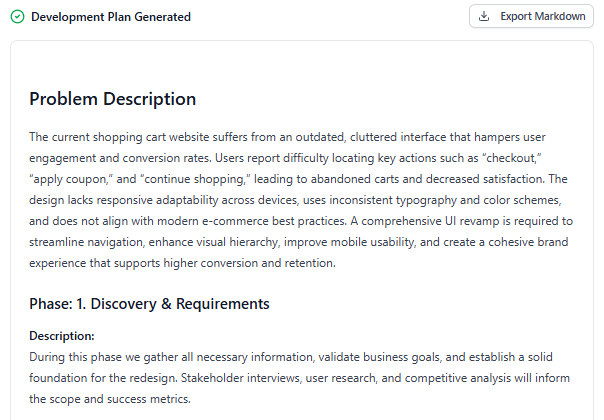604x420 pixels.
Task: Click the download arrow icon in Export button
Action: [x=484, y=16]
